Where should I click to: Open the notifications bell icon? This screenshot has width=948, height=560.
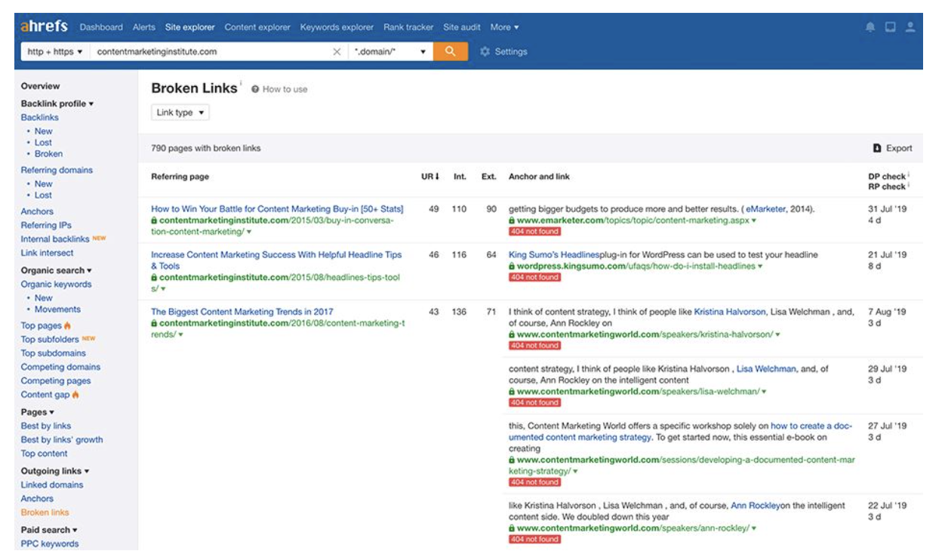(x=870, y=27)
